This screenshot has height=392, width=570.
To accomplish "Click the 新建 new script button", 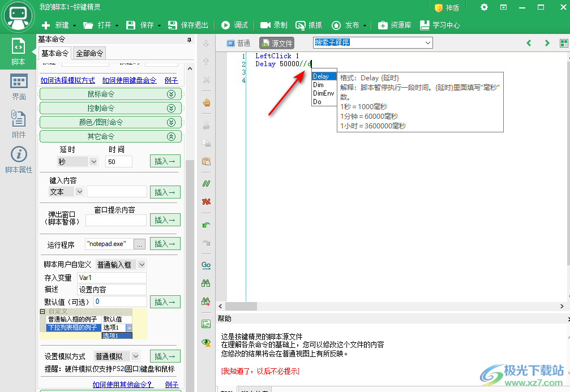I will pos(55,25).
